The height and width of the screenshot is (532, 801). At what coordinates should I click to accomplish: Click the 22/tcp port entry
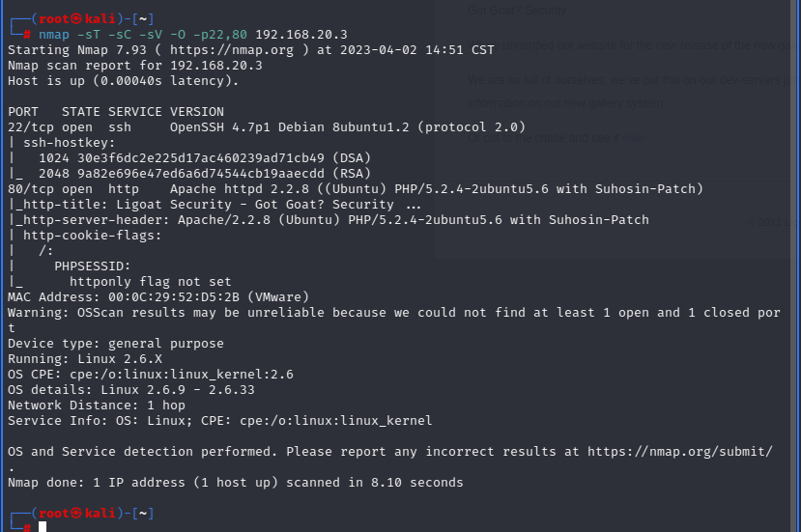[27, 126]
